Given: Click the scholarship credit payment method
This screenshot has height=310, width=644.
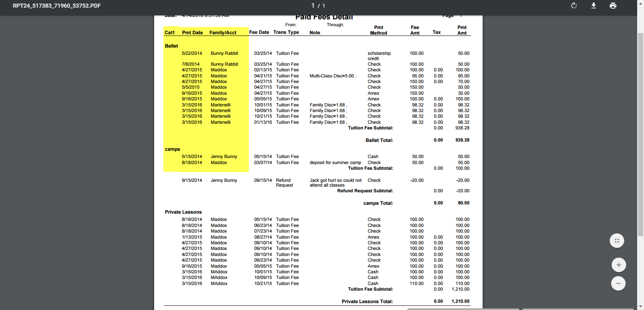Looking at the screenshot, I should (x=379, y=56).
